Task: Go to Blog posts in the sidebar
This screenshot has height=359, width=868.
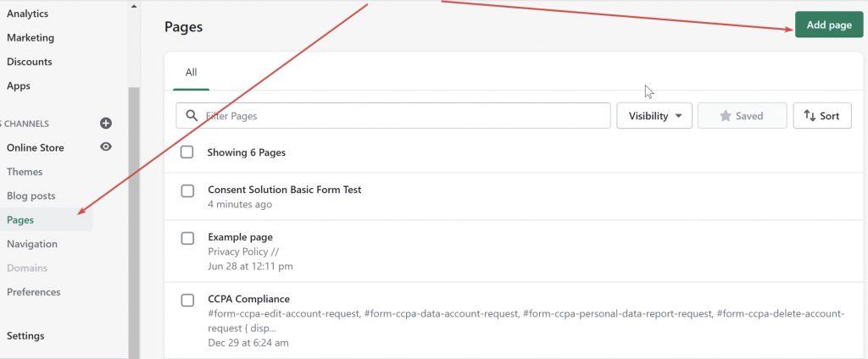Action: tap(31, 196)
